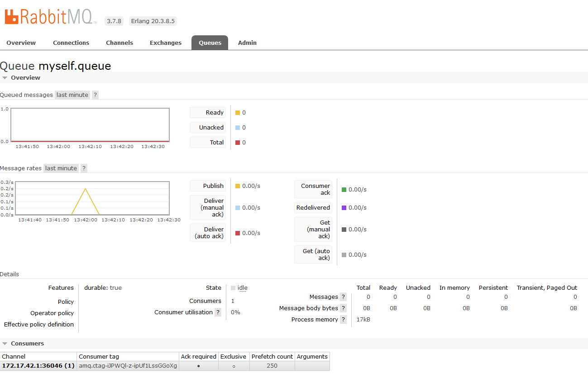The image size is (588, 374).
Task: Click the Unacked light blue swatch
Action: [x=238, y=128]
